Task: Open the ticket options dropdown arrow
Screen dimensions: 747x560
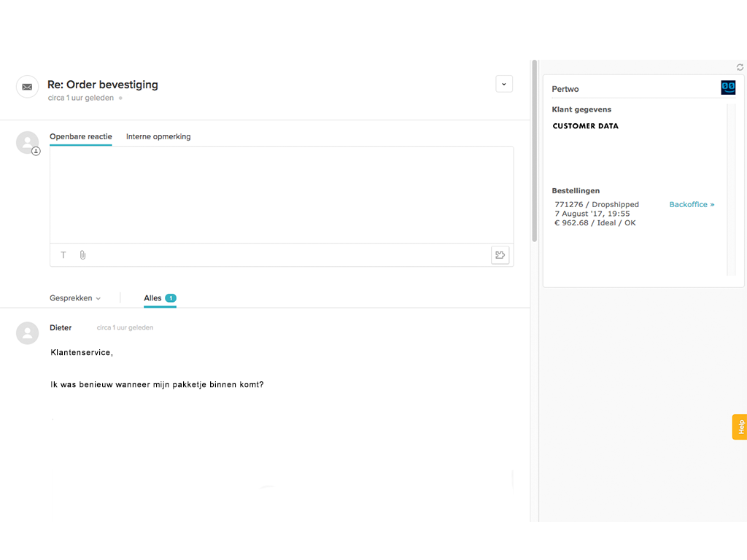Action: 504,84
